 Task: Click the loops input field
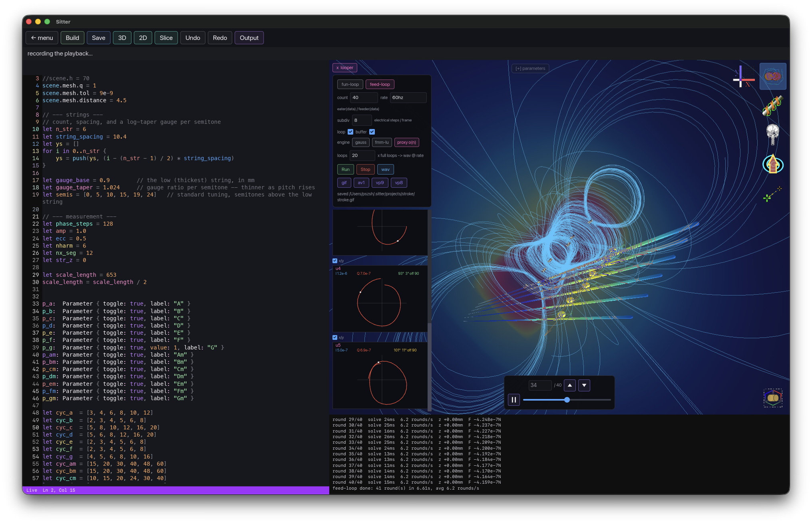tap(362, 156)
